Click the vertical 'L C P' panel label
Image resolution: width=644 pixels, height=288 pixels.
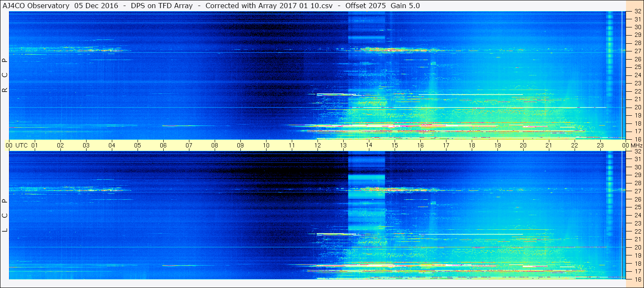point(5,216)
